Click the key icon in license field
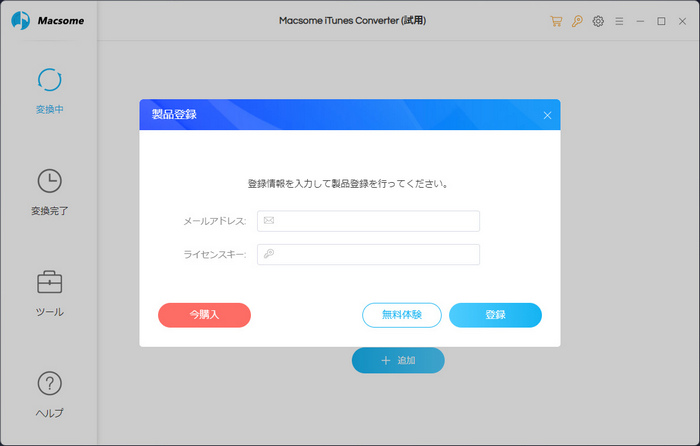 click(269, 254)
